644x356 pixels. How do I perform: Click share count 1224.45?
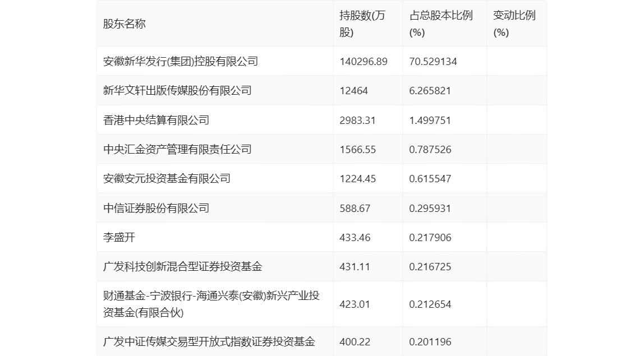(x=358, y=179)
